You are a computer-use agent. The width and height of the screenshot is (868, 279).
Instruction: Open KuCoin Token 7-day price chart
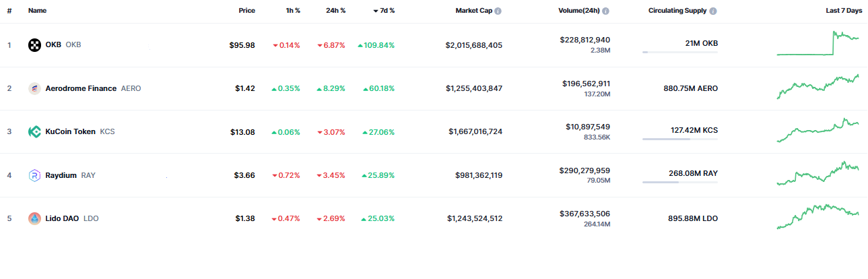point(818,130)
